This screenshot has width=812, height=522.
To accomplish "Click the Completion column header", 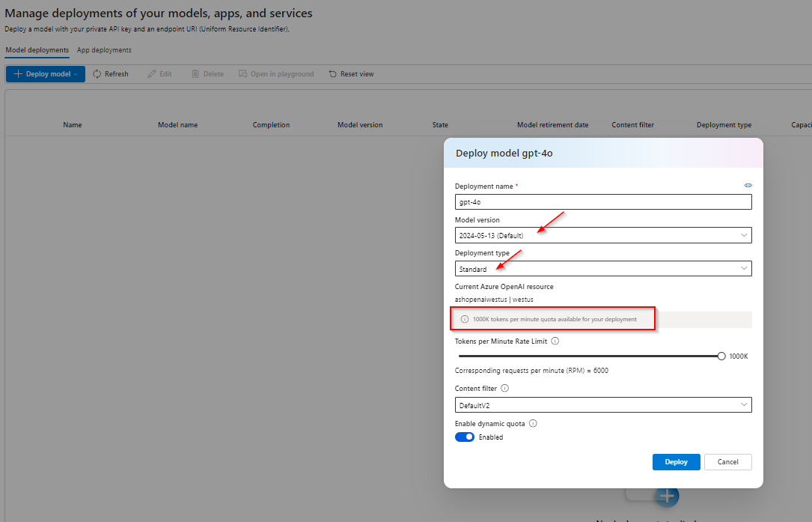I will click(x=271, y=125).
